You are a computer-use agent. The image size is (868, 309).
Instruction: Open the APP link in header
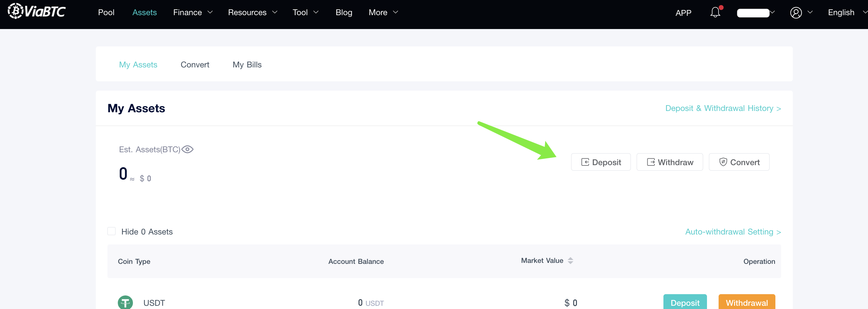(683, 13)
